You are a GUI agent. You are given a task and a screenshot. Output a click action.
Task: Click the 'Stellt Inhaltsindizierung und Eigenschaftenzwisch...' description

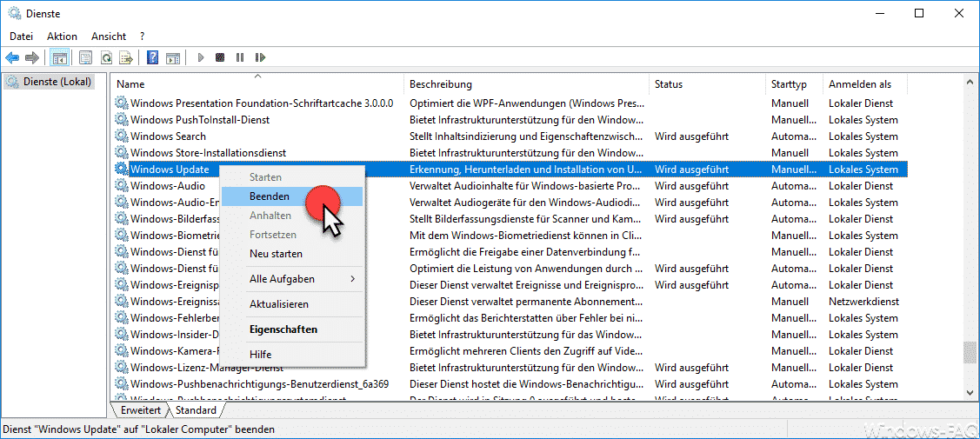528,136
